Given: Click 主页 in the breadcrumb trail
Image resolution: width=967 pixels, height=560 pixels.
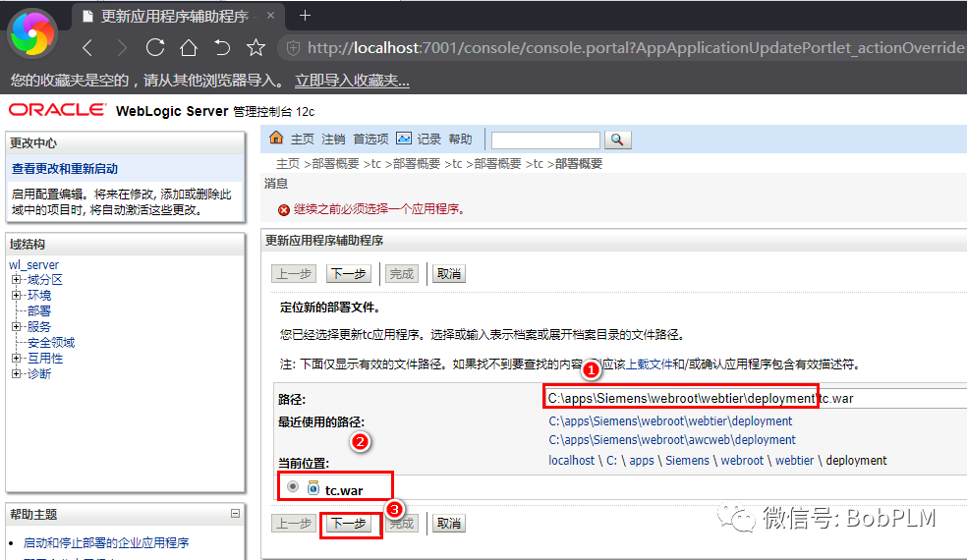Looking at the screenshot, I should 287,163.
